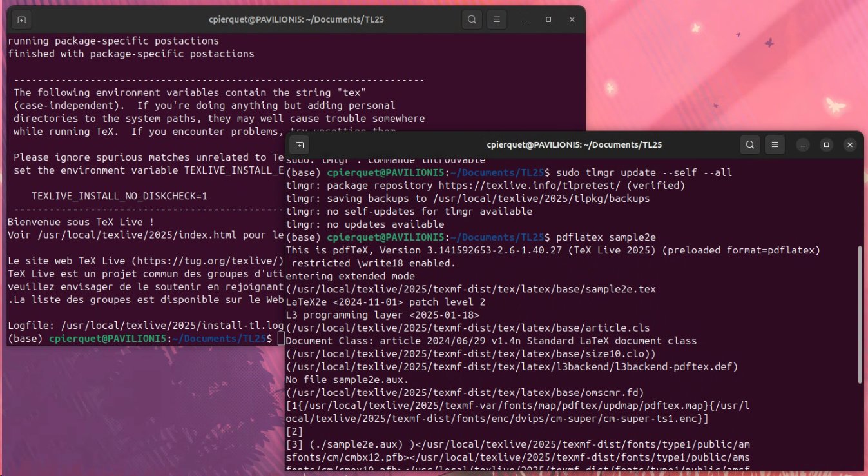Click "running package-specific postactions" line
The width and height of the screenshot is (868, 476).
coord(113,41)
